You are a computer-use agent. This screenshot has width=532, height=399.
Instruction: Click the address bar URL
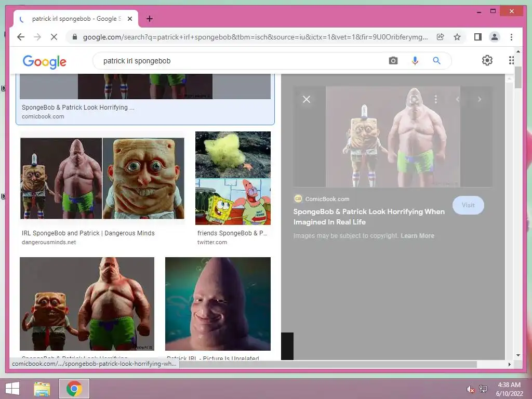(255, 37)
